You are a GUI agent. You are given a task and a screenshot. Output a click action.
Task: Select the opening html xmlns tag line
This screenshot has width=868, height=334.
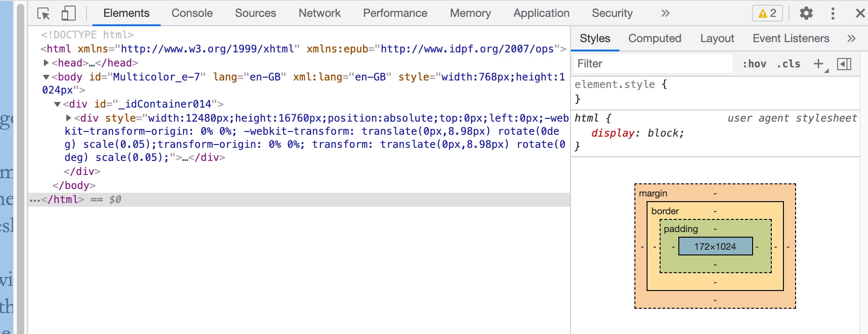(303, 49)
